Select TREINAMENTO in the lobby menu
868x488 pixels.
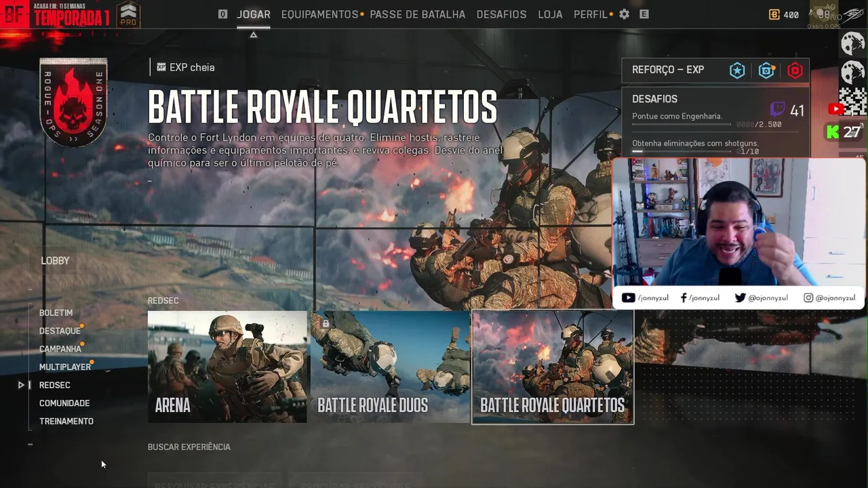pyautogui.click(x=66, y=421)
